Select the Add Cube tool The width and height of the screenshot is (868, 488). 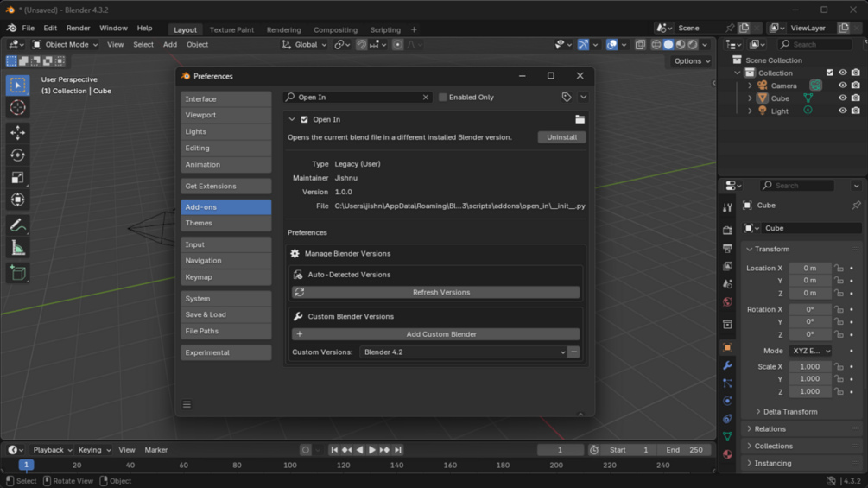pos(18,273)
